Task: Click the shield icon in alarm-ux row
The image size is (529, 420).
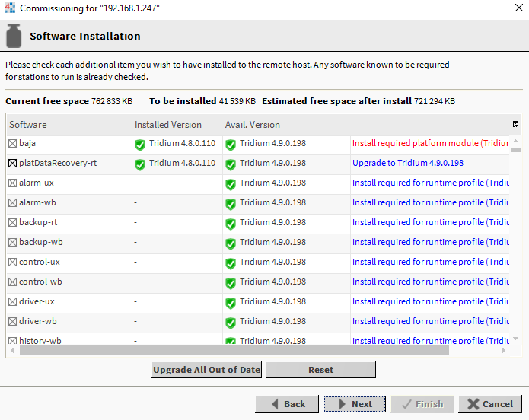Action: (230, 183)
